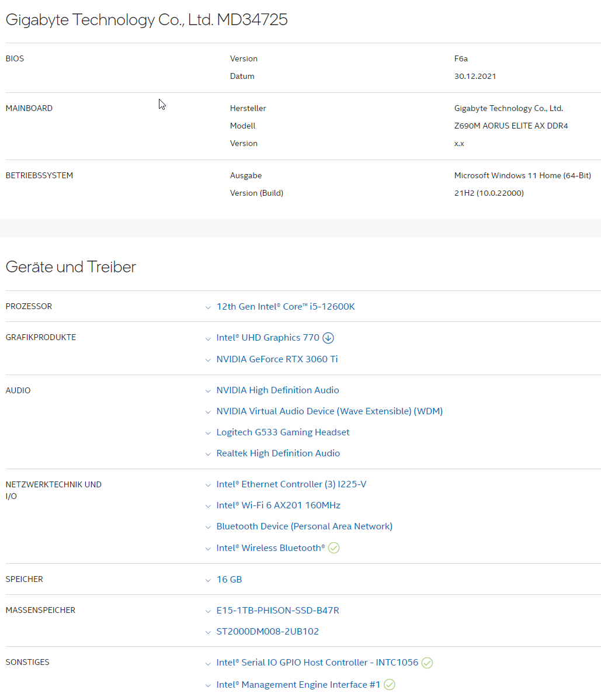The image size is (601, 700).
Task: Expand chevron for Intel UHD Graphics 770
Action: pyautogui.click(x=208, y=339)
